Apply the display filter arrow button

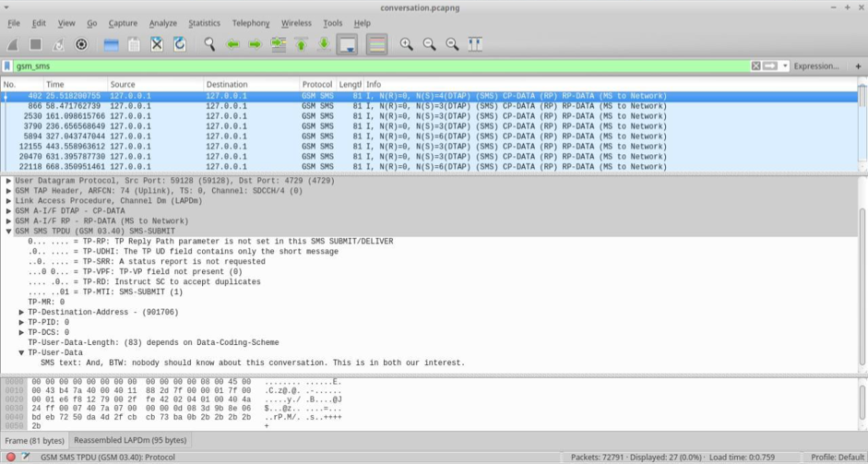point(770,65)
